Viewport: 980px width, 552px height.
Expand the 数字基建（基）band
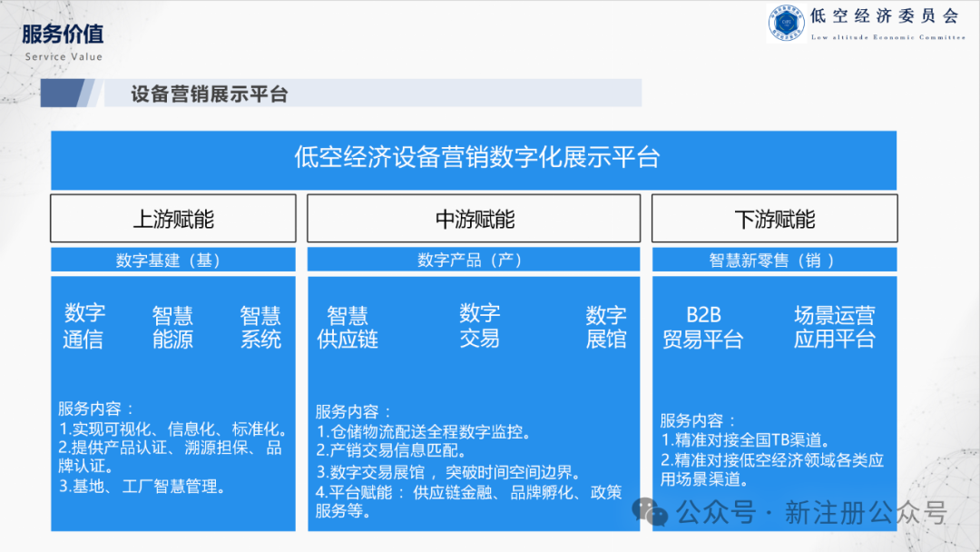coord(173,259)
